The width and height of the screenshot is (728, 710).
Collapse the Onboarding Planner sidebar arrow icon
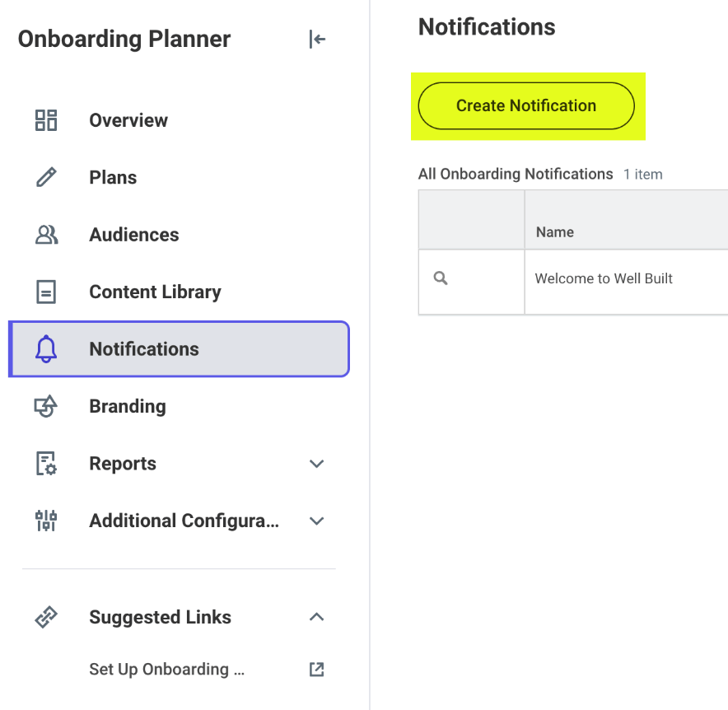(317, 39)
